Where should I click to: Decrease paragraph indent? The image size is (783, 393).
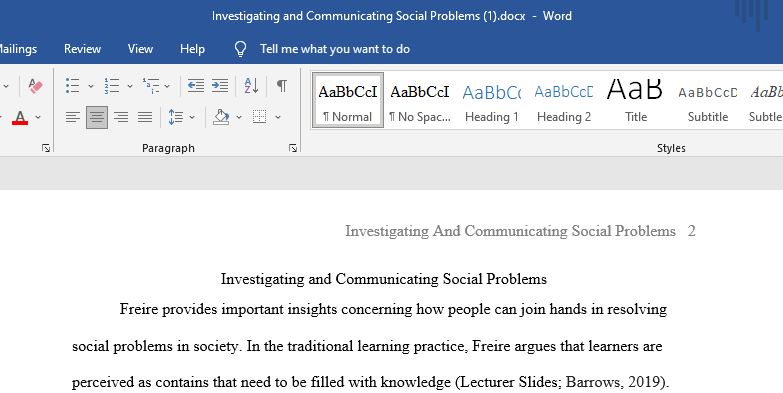click(196, 86)
